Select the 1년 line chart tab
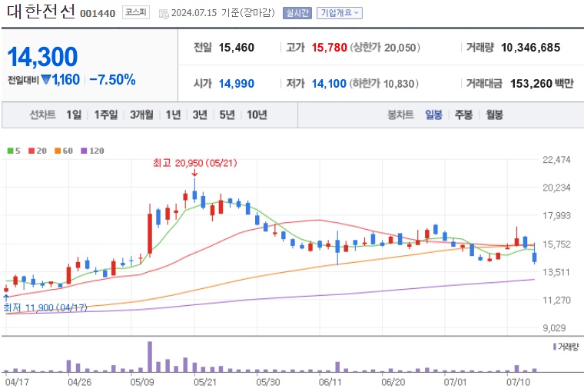Screen dimensions: 584x392 pos(173,115)
